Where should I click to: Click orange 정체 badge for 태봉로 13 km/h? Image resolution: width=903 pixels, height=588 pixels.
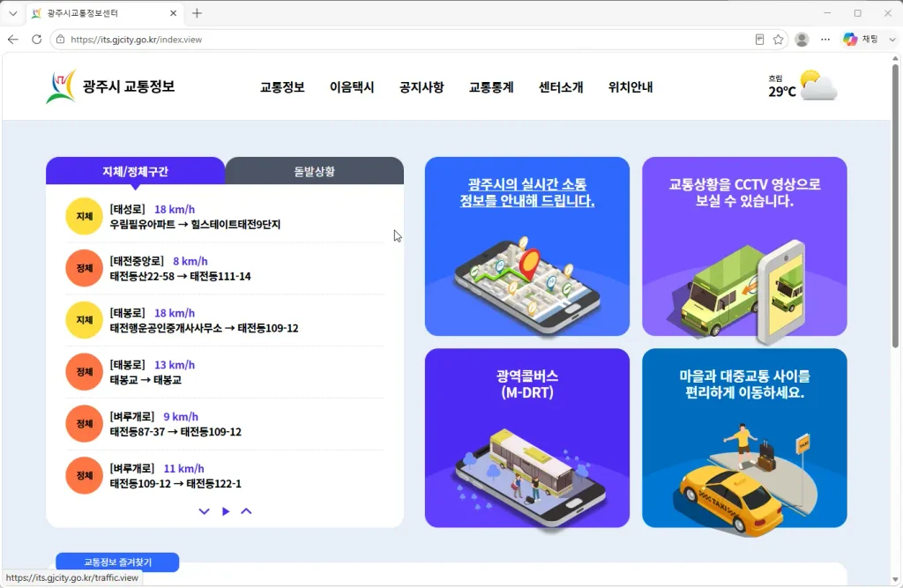click(84, 371)
